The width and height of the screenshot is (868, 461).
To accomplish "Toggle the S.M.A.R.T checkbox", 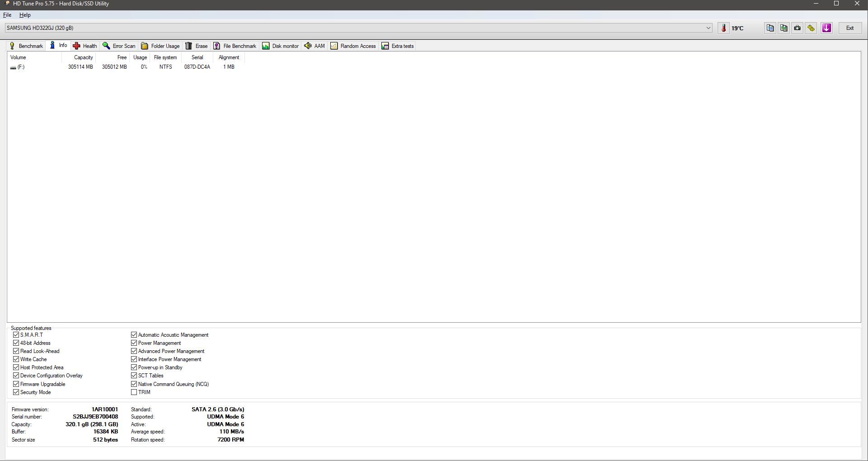I will (x=16, y=335).
